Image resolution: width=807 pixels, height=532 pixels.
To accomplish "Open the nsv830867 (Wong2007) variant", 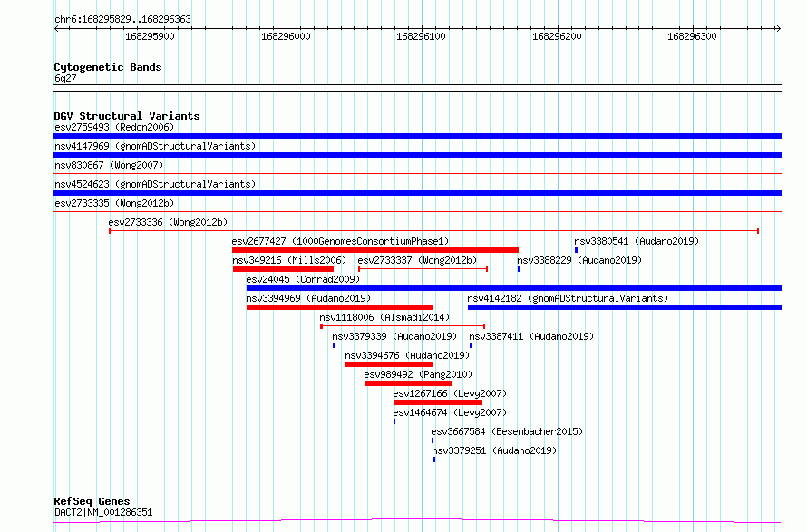I will tap(109, 165).
